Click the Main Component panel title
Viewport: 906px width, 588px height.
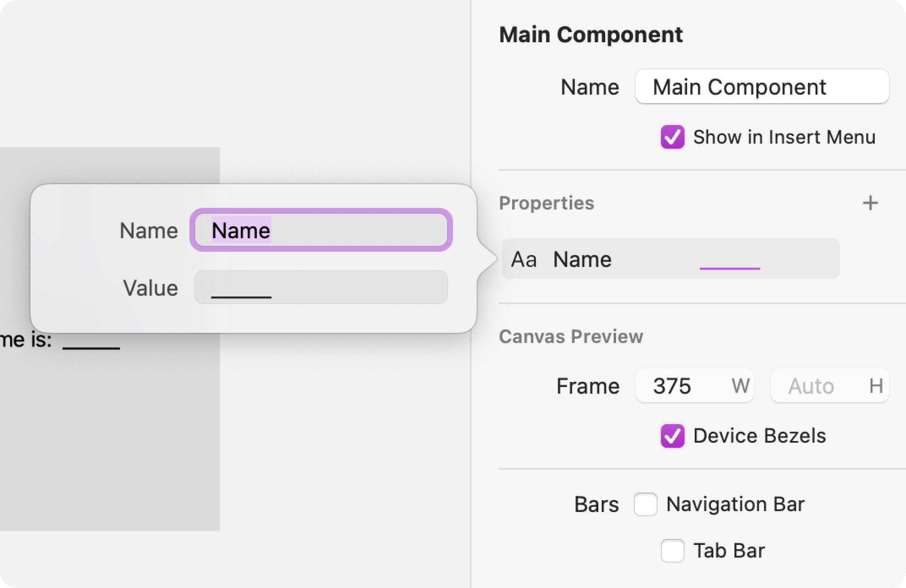[x=591, y=35]
